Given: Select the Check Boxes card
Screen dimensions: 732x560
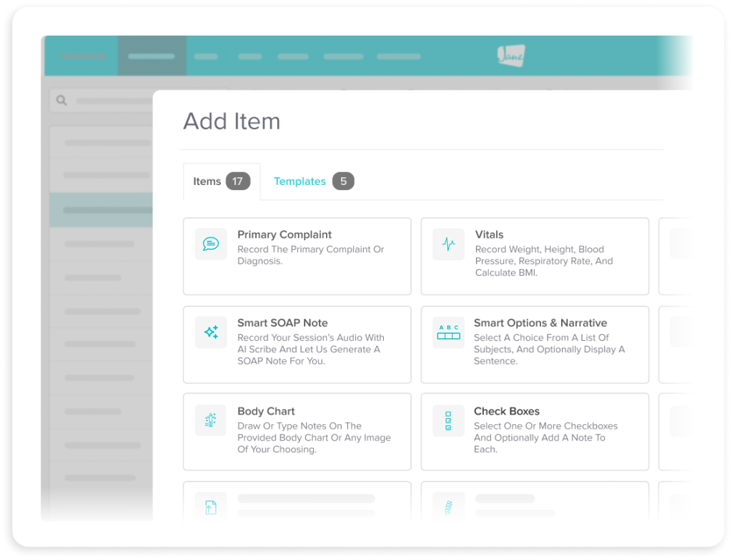Looking at the screenshot, I should point(535,431).
